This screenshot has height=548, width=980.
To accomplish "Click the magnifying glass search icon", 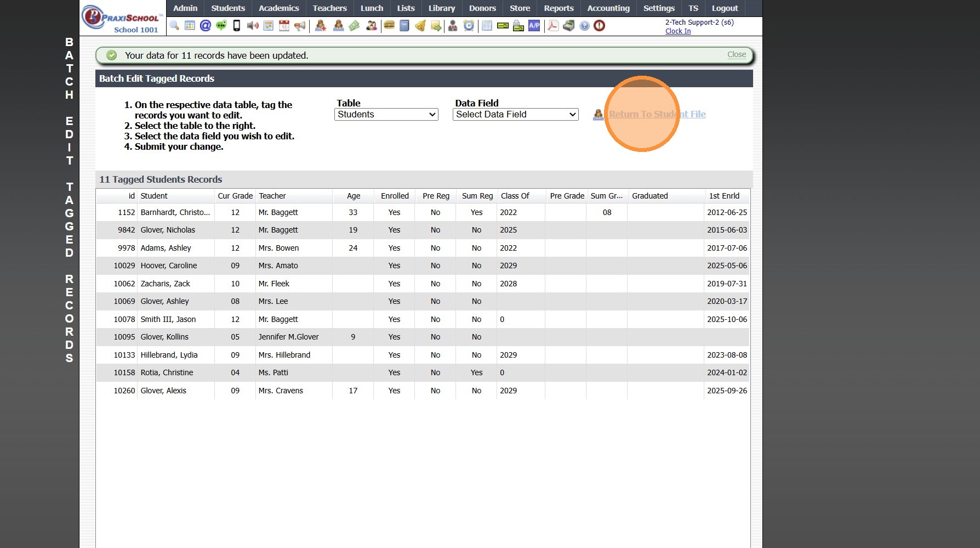I will pyautogui.click(x=174, y=26).
